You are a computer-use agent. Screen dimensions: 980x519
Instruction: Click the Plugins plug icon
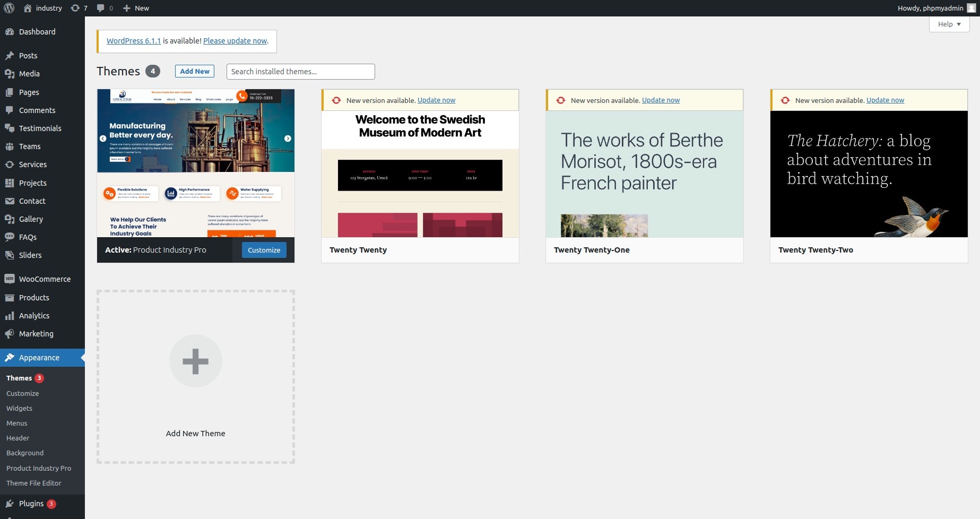click(x=10, y=504)
